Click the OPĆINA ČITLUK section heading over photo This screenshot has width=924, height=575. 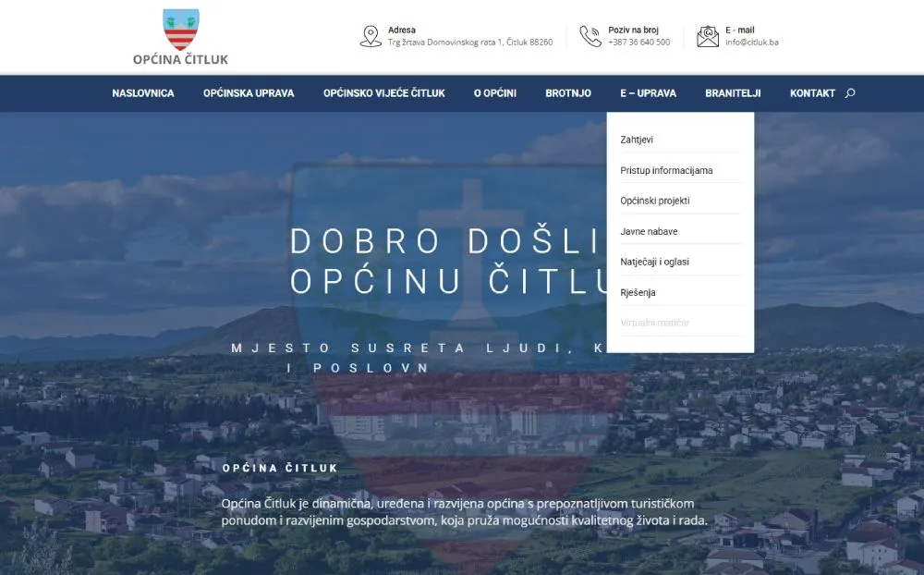(x=280, y=469)
